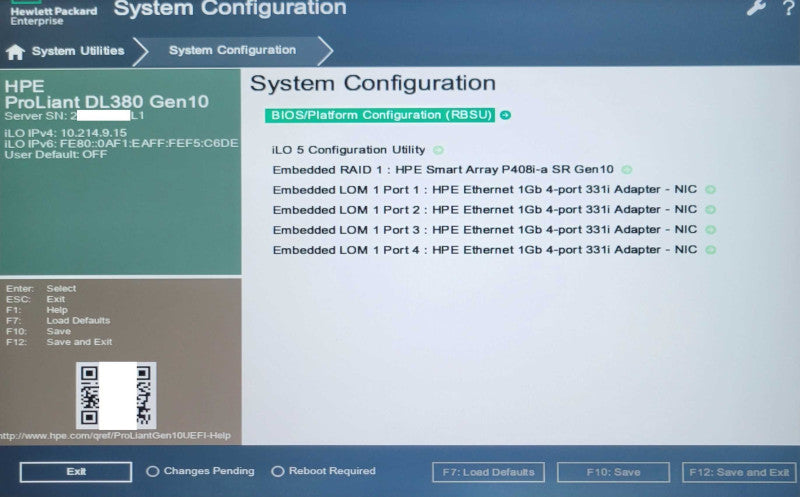
Task: Go home via the house icon
Action: (15, 52)
